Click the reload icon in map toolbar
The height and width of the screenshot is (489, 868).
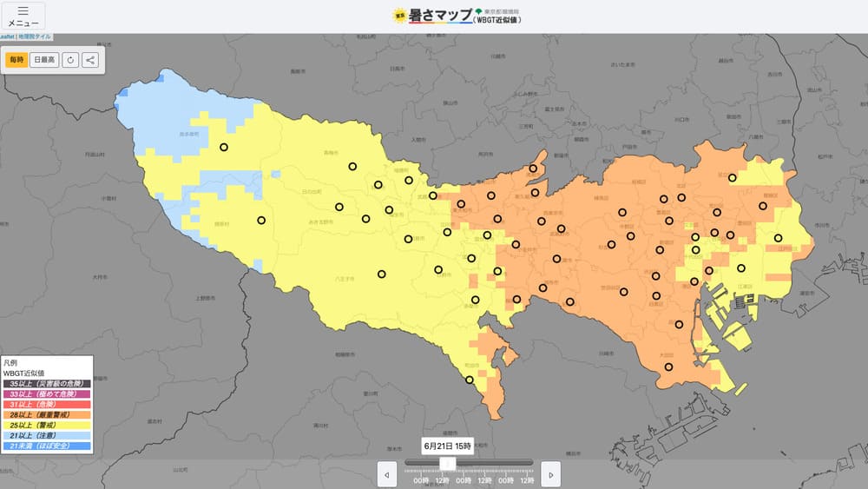click(x=70, y=60)
